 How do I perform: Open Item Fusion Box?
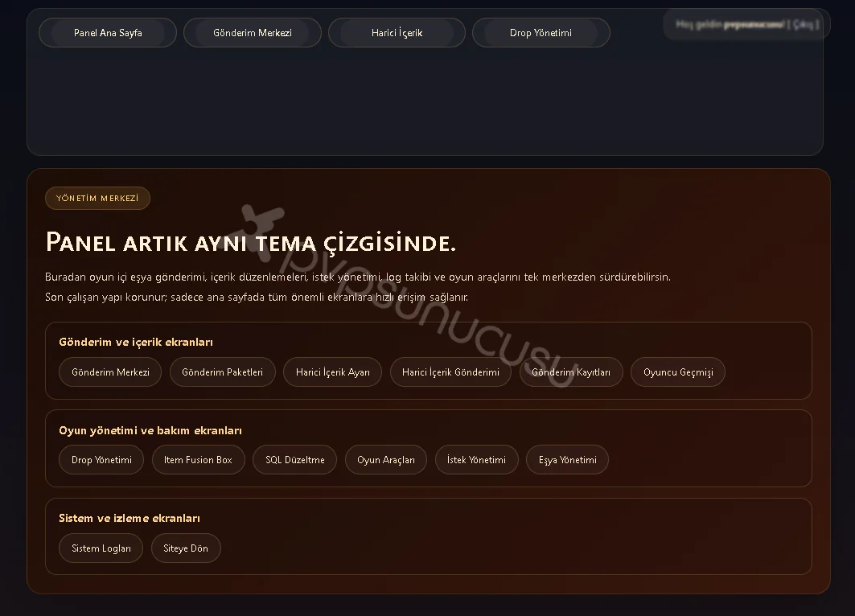pyautogui.click(x=199, y=460)
